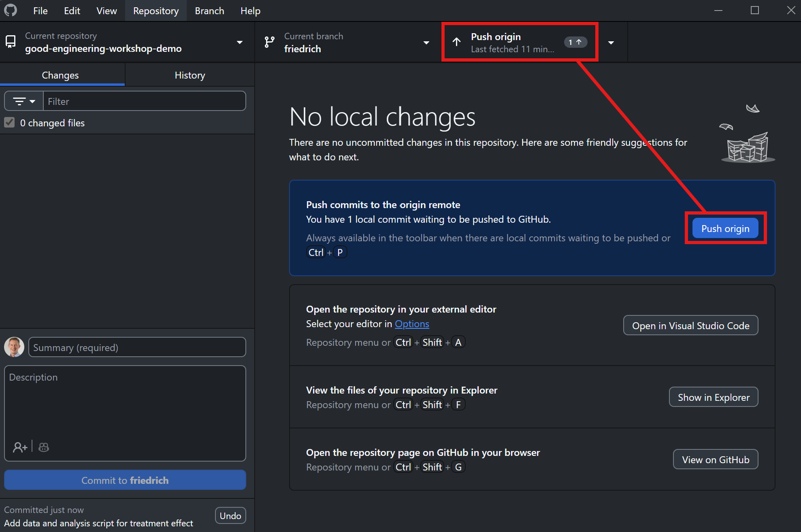Click the push arrow icon in toolbar
Image resolution: width=801 pixels, height=532 pixels.
pos(456,42)
